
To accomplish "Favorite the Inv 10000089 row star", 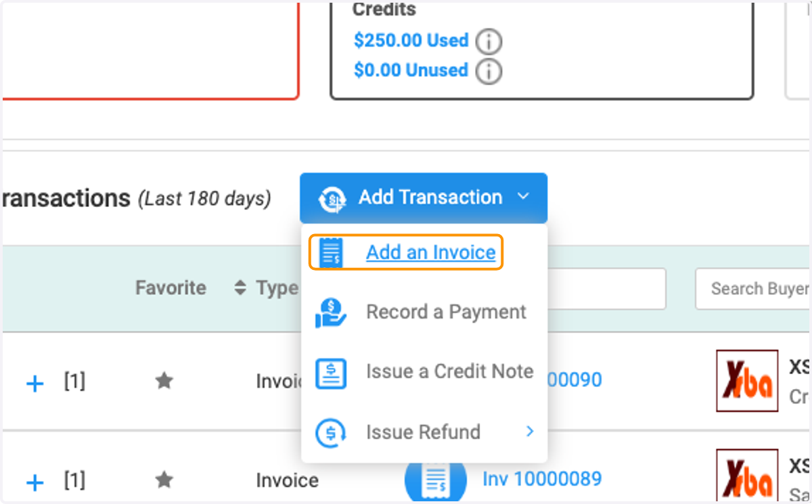I will click(164, 480).
